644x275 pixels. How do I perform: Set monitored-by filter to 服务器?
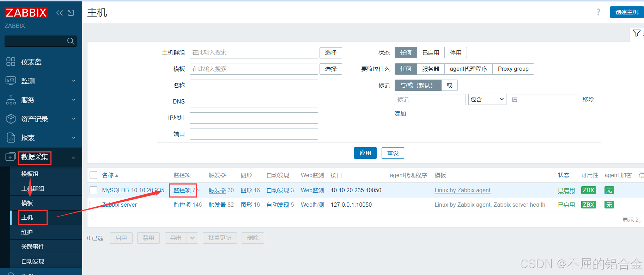[431, 69]
